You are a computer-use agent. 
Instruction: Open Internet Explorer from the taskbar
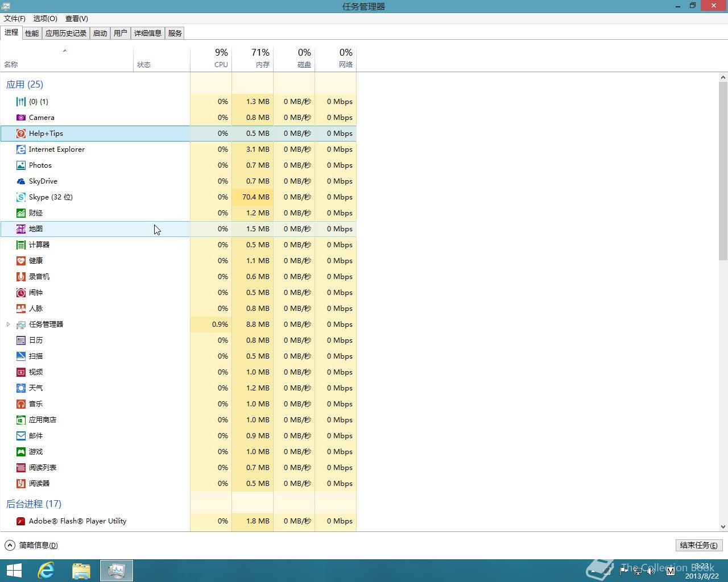46,571
